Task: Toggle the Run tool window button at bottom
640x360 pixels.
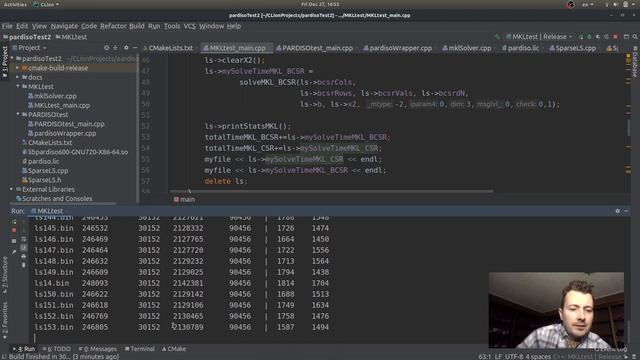Action: pos(24,349)
